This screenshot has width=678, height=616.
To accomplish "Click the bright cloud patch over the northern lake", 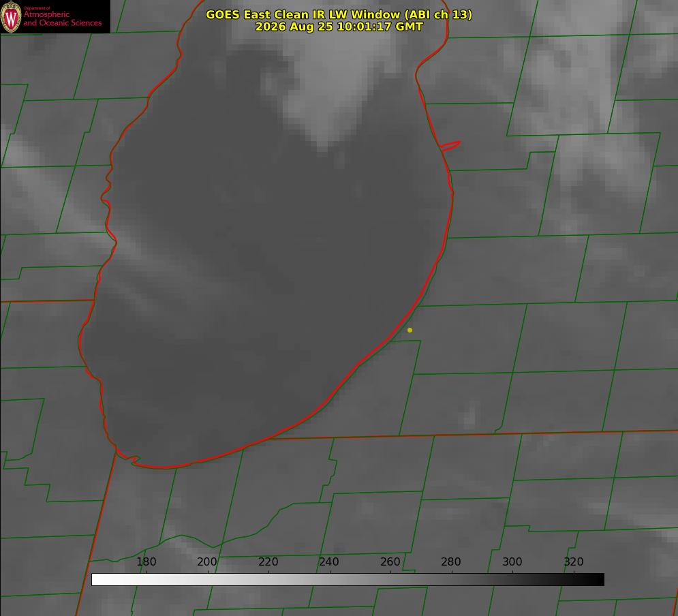I will pyautogui.click(x=328, y=87).
